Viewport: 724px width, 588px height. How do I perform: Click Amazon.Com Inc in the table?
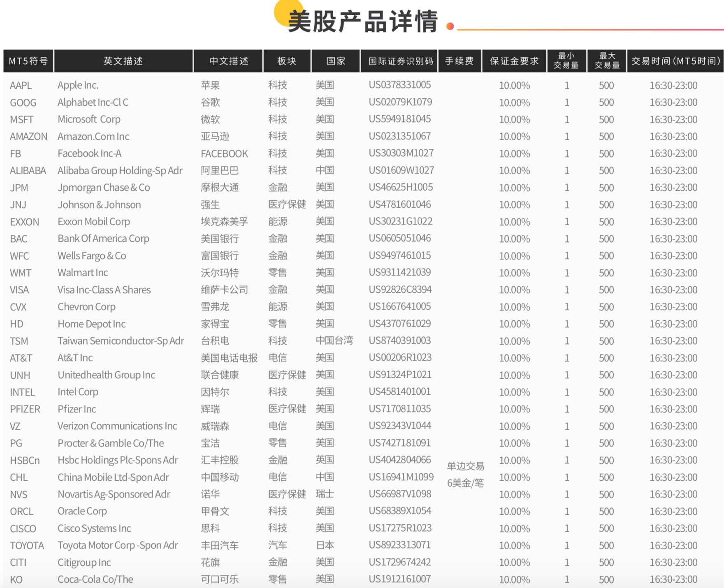[x=93, y=137]
